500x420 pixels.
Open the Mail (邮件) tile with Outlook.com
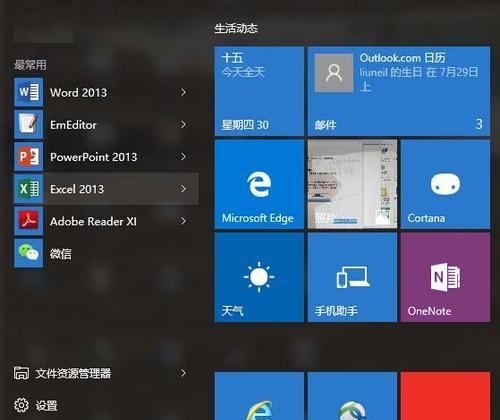399,91
